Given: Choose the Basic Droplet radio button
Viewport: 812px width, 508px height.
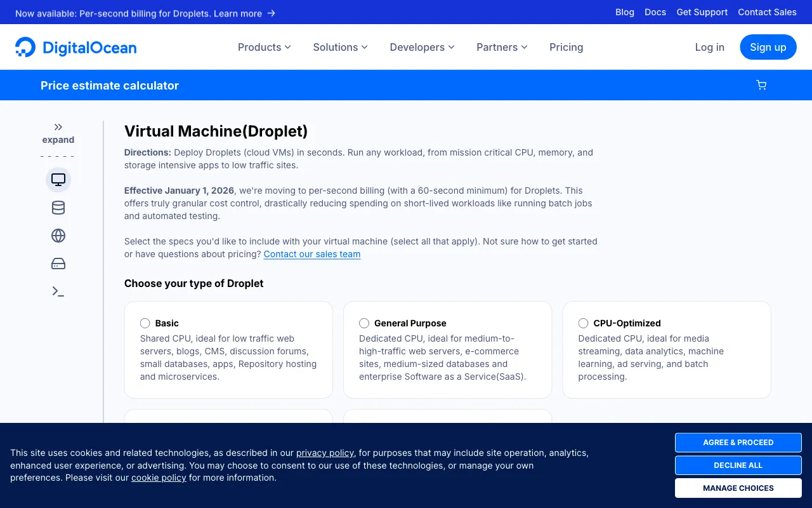Looking at the screenshot, I should (x=145, y=323).
